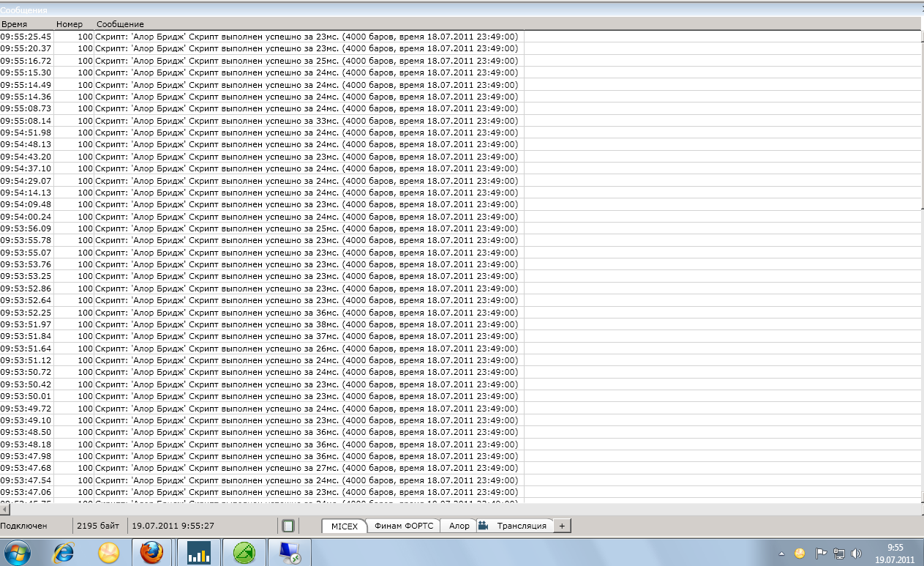Open the page layout icon in status bar

(288, 526)
